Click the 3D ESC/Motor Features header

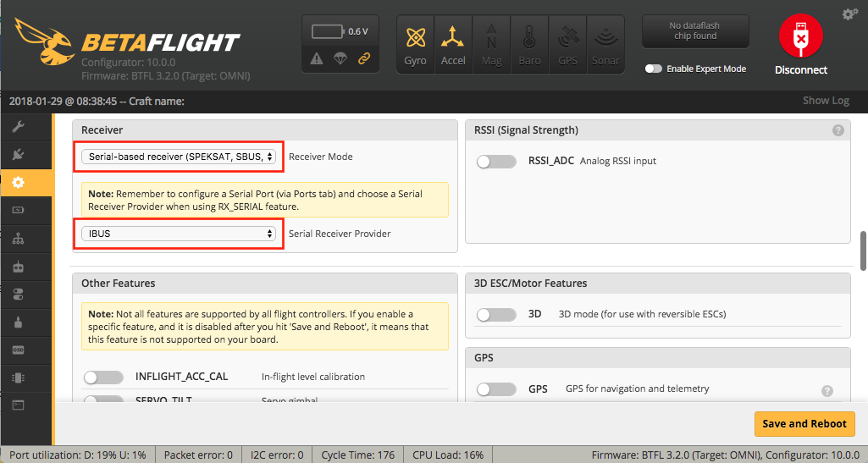pos(658,284)
